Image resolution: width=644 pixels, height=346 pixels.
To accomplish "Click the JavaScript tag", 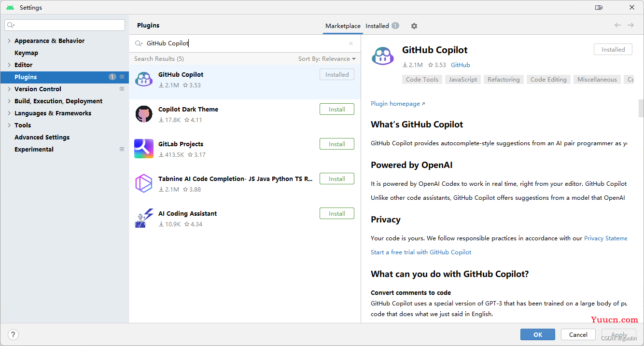I will pos(463,80).
